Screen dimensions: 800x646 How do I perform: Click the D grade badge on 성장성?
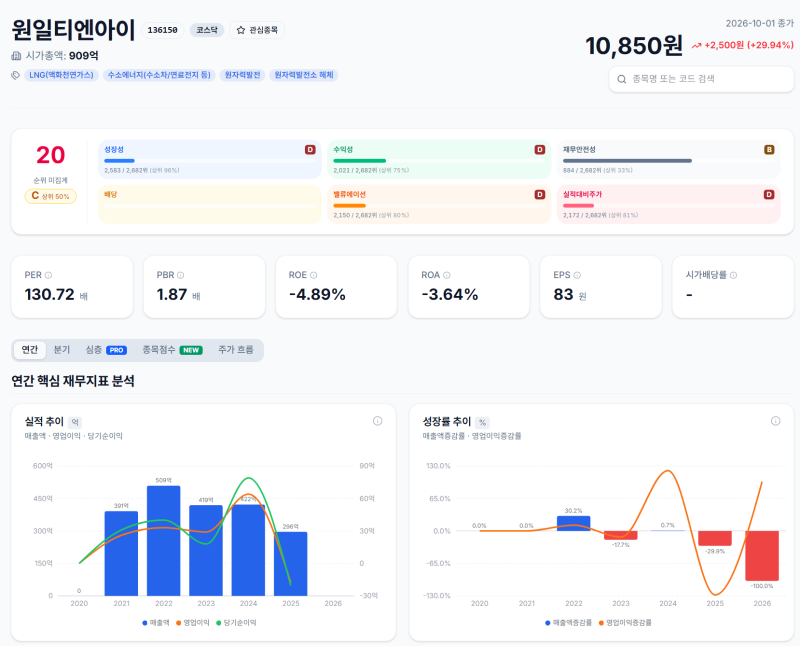pos(310,150)
